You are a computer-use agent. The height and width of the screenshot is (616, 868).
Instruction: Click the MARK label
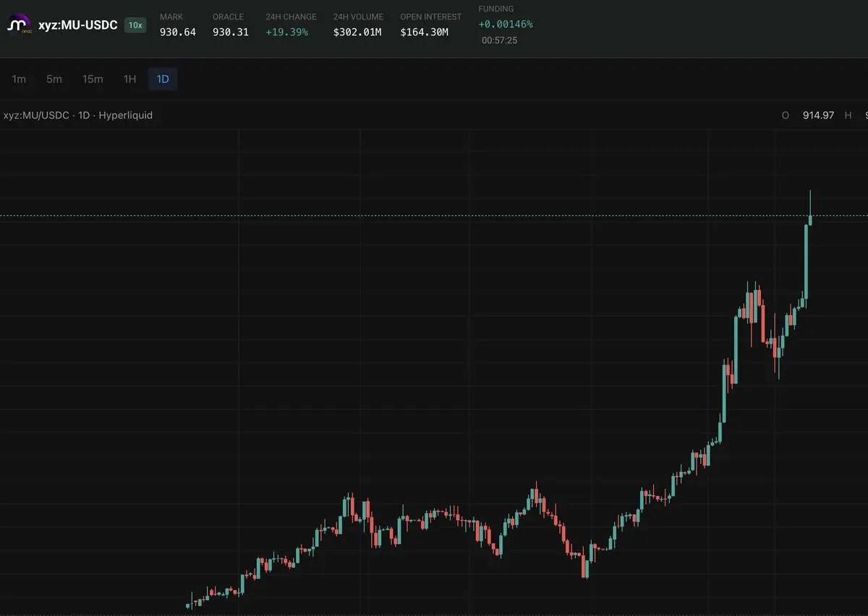tap(171, 17)
